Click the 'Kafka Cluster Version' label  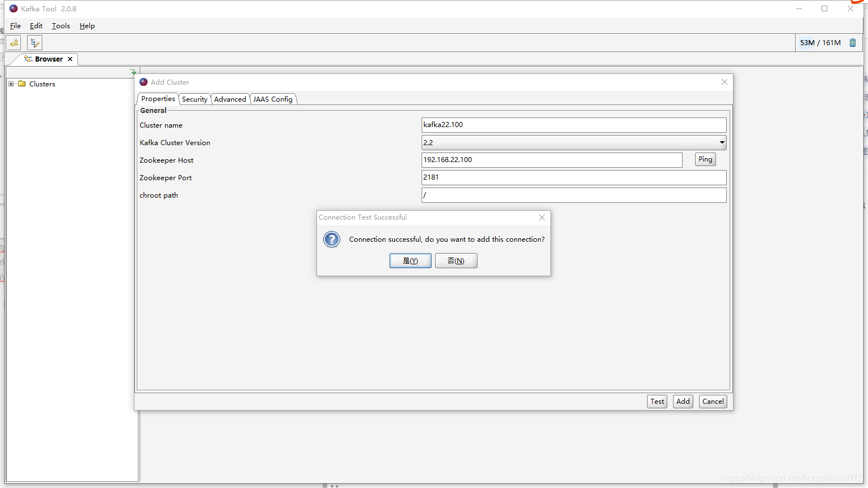pyautogui.click(x=175, y=143)
